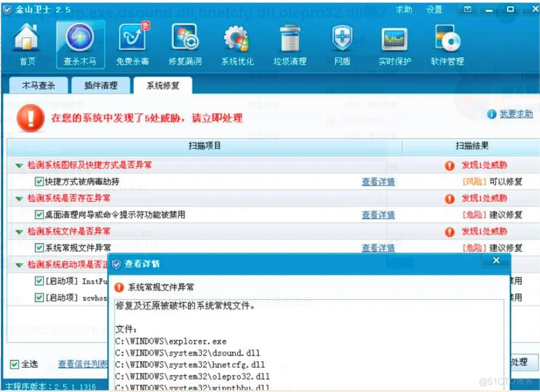Open the 网盾 web shield
This screenshot has height=392, width=540.
[x=342, y=44]
